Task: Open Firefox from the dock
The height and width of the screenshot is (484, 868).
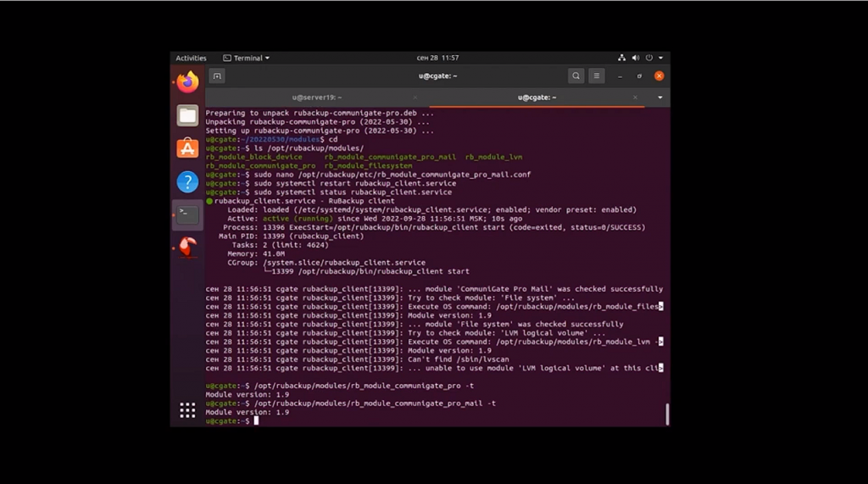Action: pos(187,82)
